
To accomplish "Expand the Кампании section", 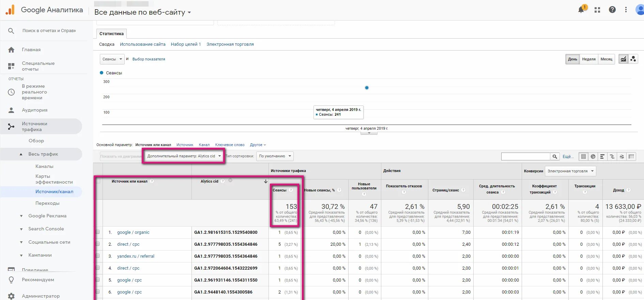I will coord(21,255).
